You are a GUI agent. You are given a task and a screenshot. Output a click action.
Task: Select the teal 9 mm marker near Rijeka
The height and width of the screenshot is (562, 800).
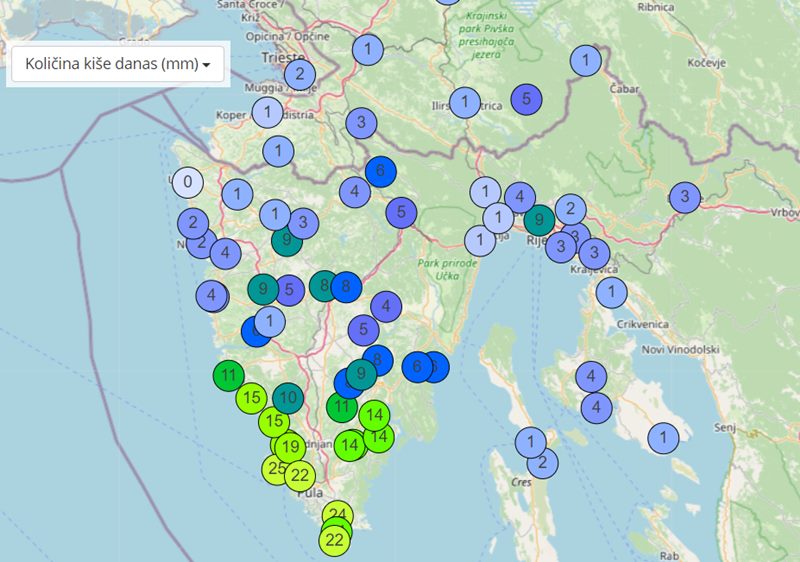click(539, 219)
